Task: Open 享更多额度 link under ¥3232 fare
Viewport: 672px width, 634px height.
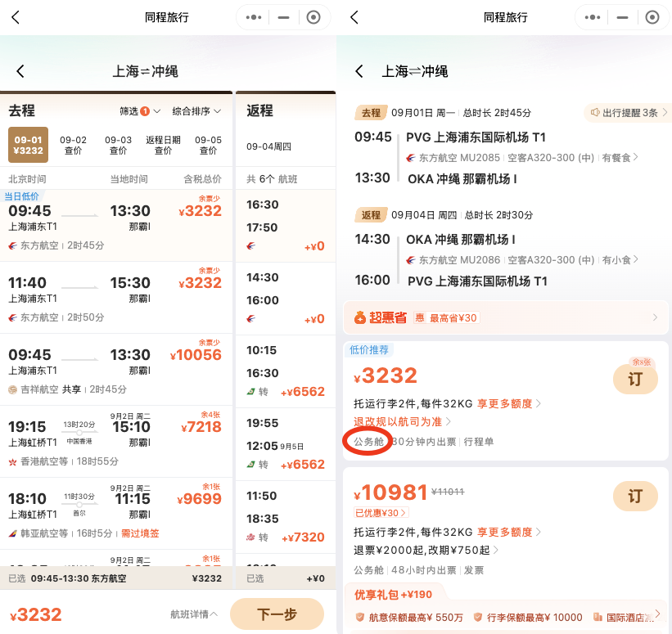Action: (508, 403)
